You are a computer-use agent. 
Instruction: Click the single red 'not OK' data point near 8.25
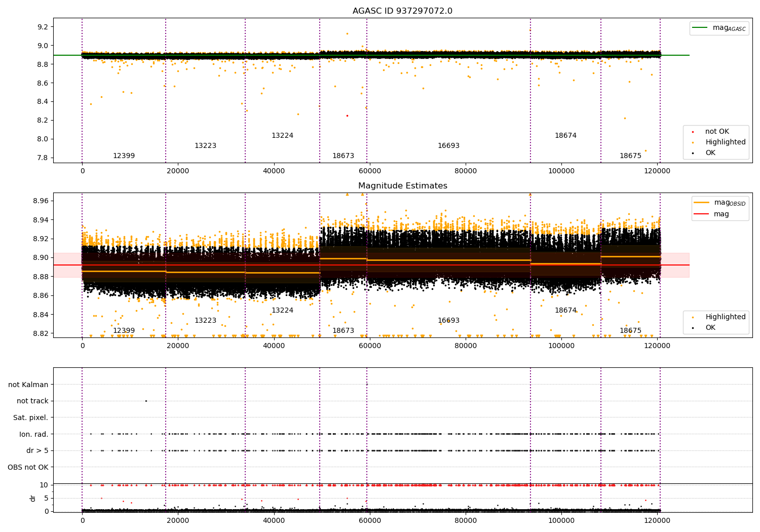click(347, 116)
